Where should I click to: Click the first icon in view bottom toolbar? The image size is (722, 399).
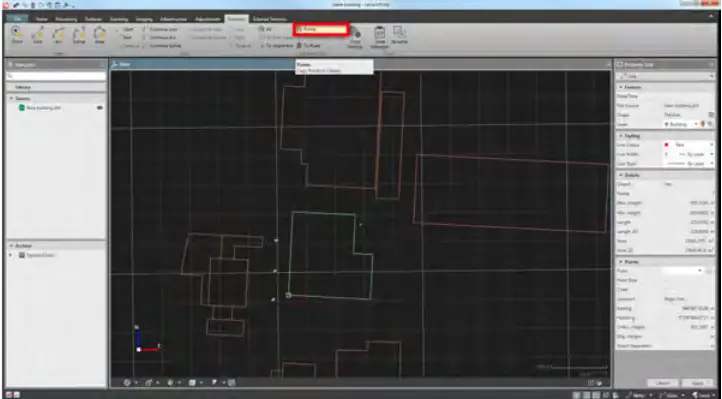(128, 382)
